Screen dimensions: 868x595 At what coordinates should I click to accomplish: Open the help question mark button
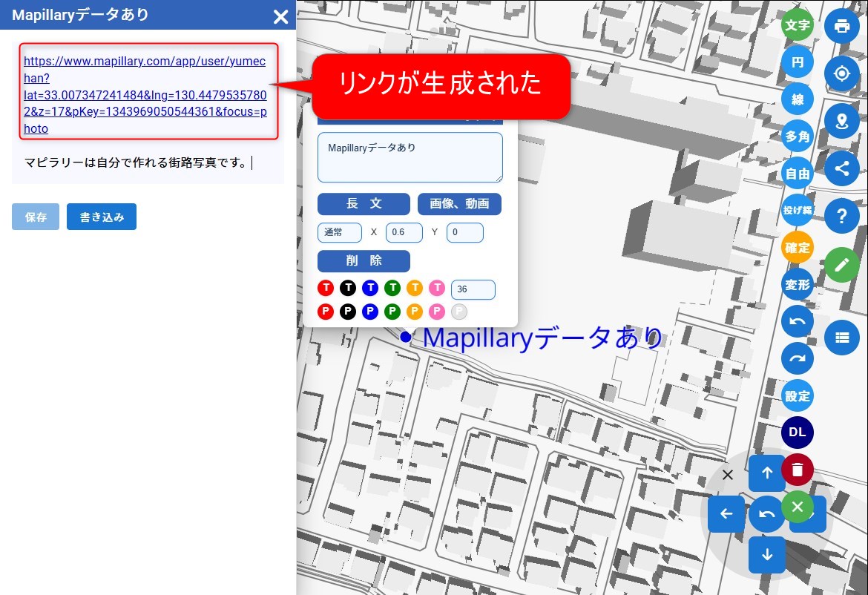[841, 216]
